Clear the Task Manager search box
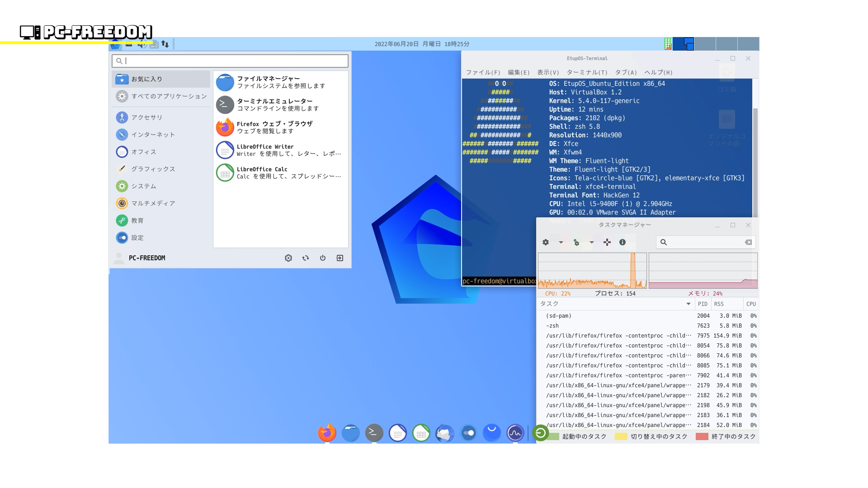 coord(748,243)
